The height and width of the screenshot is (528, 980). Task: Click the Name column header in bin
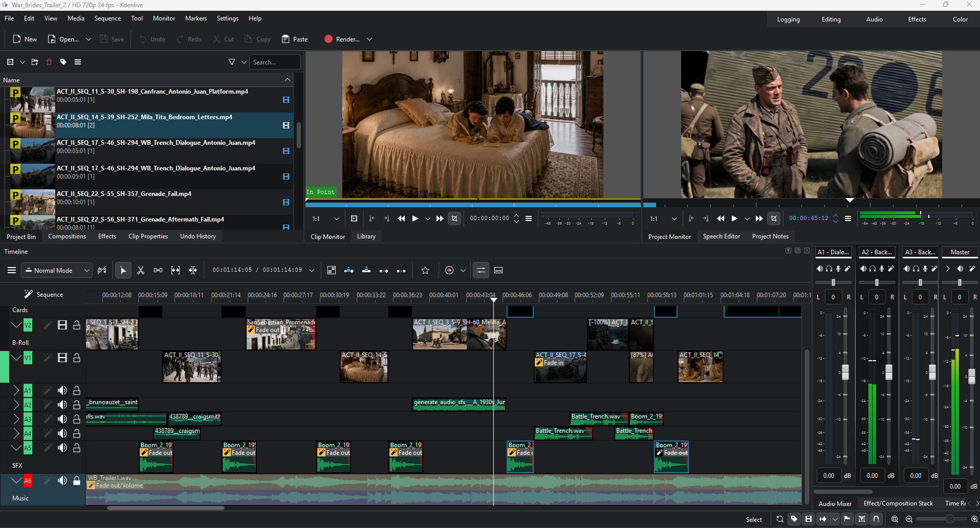coord(146,80)
